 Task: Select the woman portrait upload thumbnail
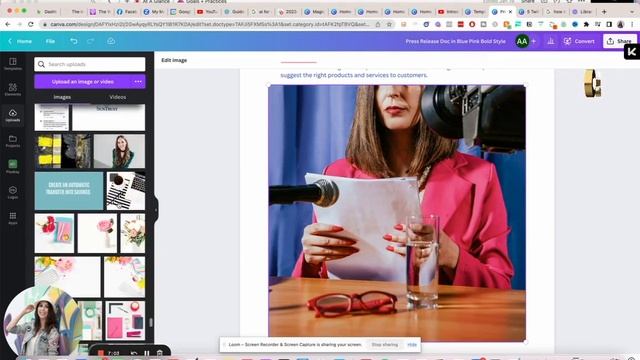(x=119, y=151)
